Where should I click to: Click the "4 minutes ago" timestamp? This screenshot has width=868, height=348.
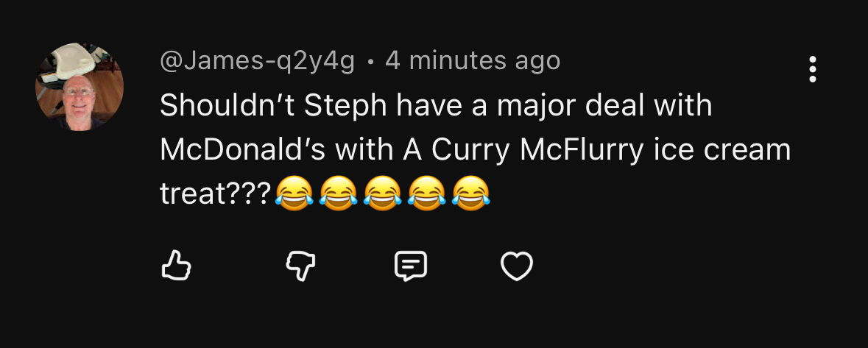pos(473,61)
